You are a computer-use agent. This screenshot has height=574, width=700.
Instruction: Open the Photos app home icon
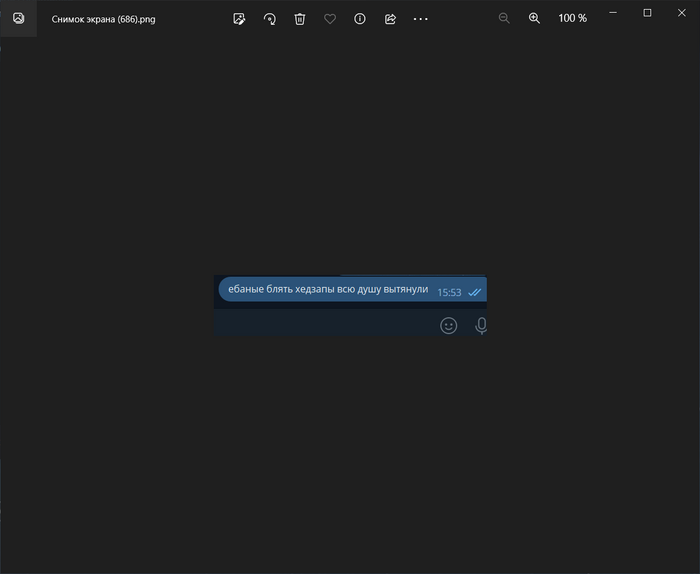pos(18,18)
